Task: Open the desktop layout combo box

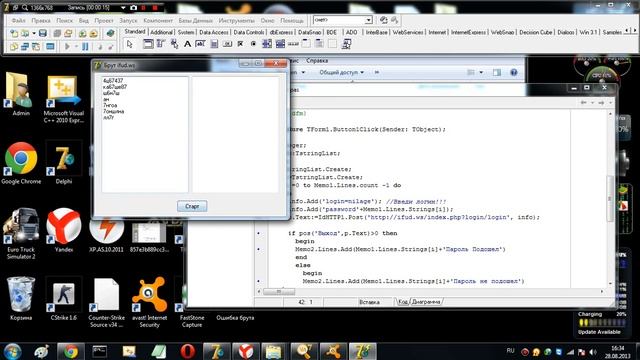Action: click(x=342, y=20)
